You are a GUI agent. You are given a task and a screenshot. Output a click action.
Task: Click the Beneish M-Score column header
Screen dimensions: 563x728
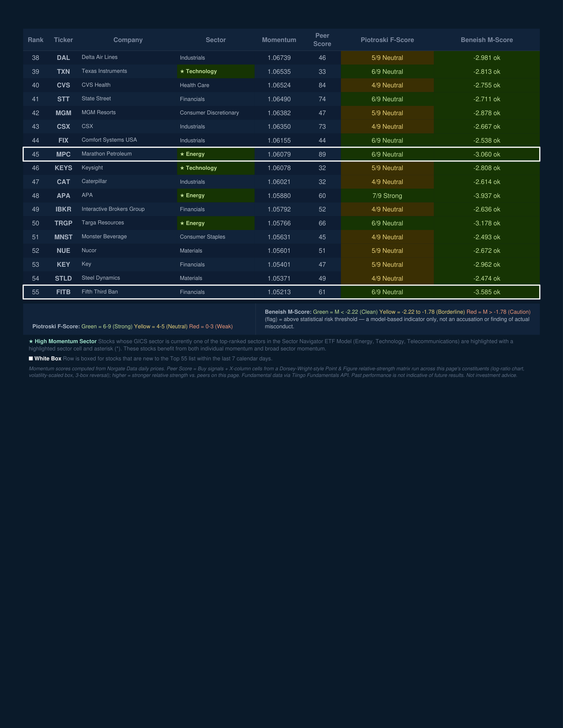tap(486, 40)
